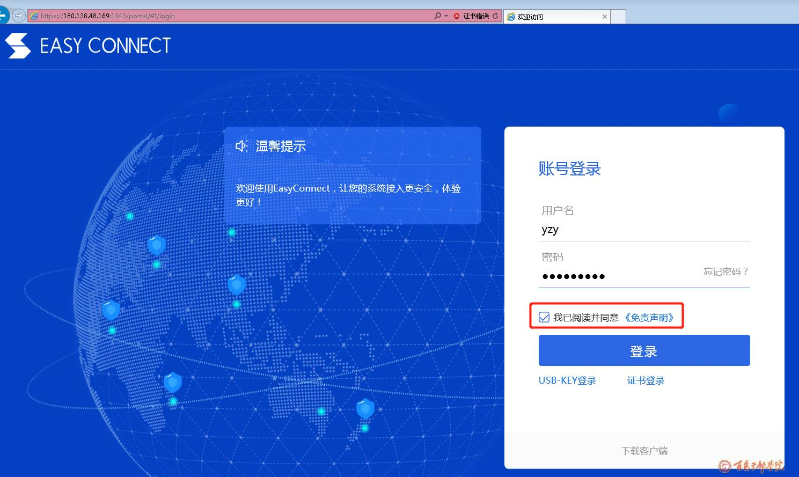Screen dimensions: 799x477
Task: Choose 证书登录 certificate login
Action: 646,381
